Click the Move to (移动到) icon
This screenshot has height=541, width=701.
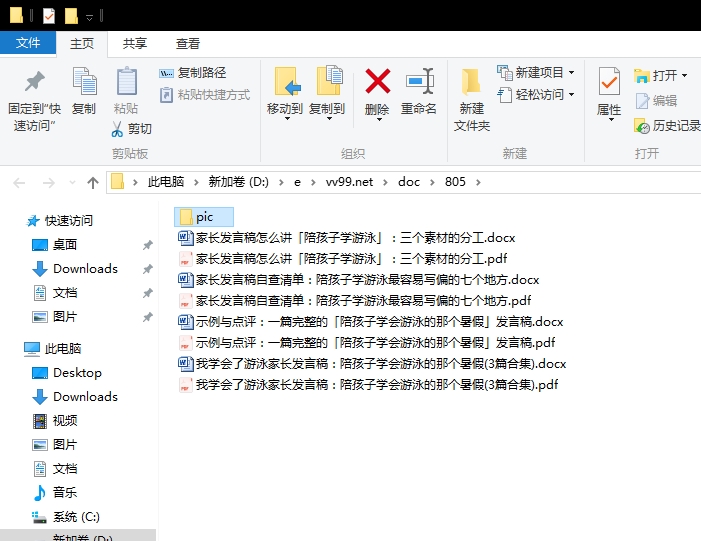(286, 82)
